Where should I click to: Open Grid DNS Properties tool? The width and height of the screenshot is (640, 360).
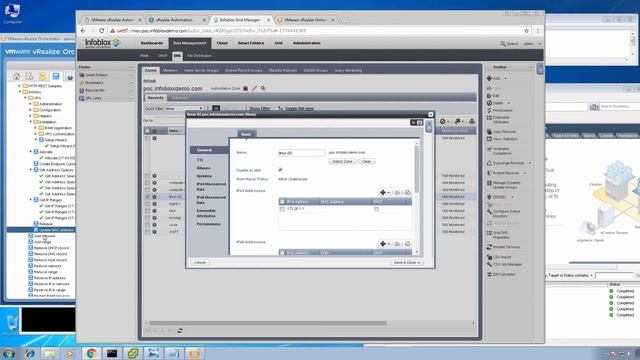click(501, 235)
